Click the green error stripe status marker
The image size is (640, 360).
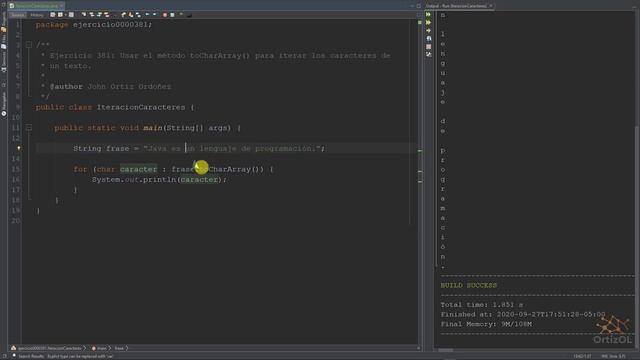click(420, 22)
